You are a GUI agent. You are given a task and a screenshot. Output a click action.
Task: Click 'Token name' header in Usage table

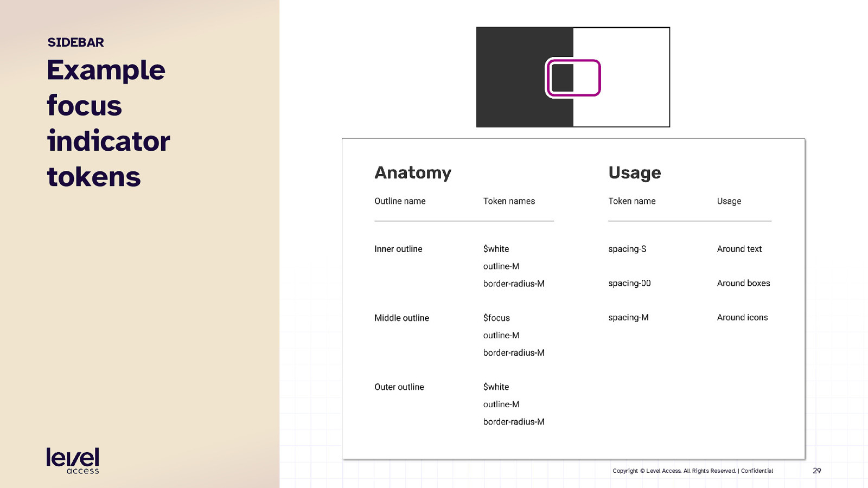[x=632, y=201]
